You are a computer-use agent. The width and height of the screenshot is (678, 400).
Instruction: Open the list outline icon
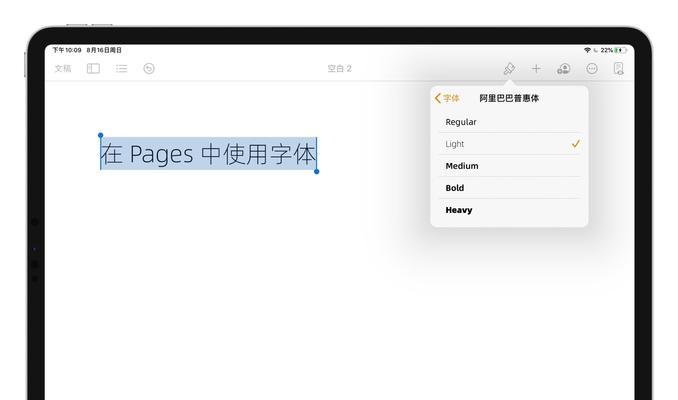coord(122,68)
